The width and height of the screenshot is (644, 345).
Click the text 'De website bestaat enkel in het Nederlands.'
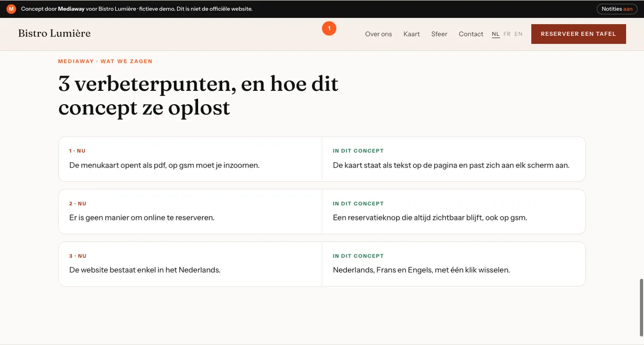145,270
